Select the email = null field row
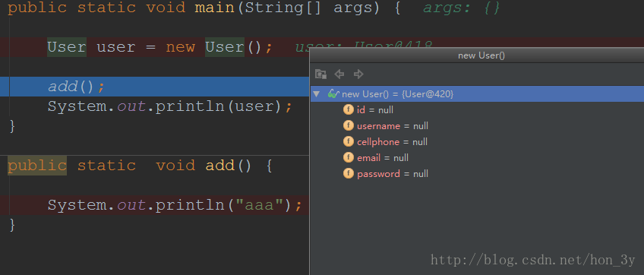This screenshot has height=275, width=644. coord(477,158)
